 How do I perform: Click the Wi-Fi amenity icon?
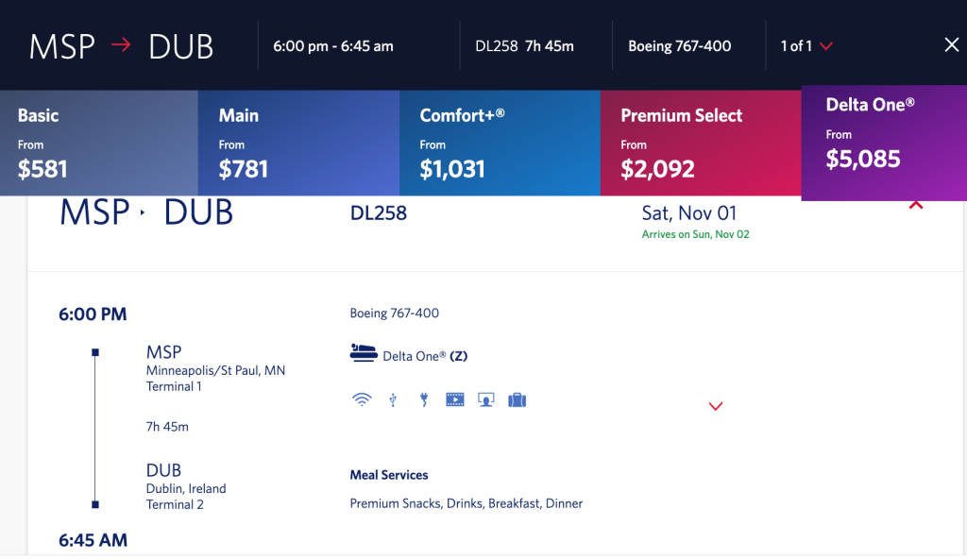click(362, 400)
